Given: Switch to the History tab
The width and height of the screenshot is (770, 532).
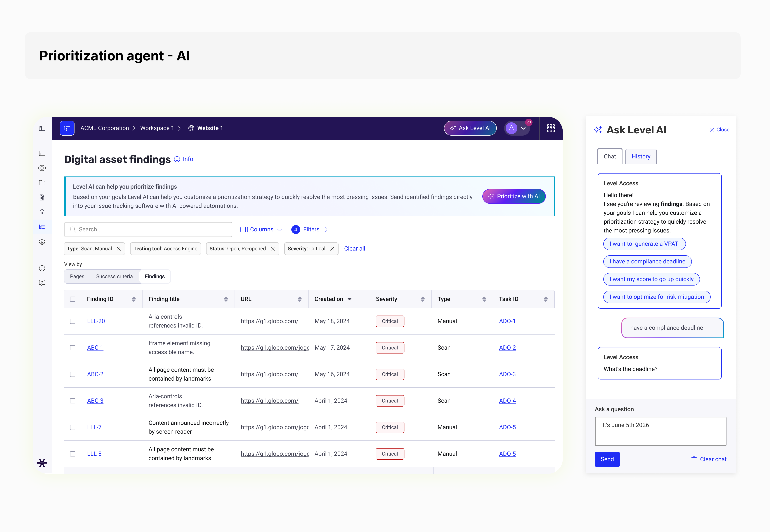Looking at the screenshot, I should click(x=641, y=157).
